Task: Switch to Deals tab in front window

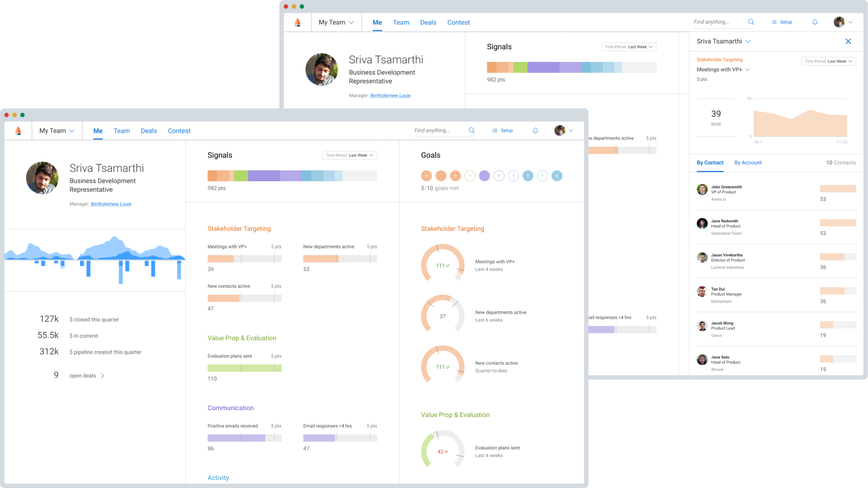Action: click(149, 131)
